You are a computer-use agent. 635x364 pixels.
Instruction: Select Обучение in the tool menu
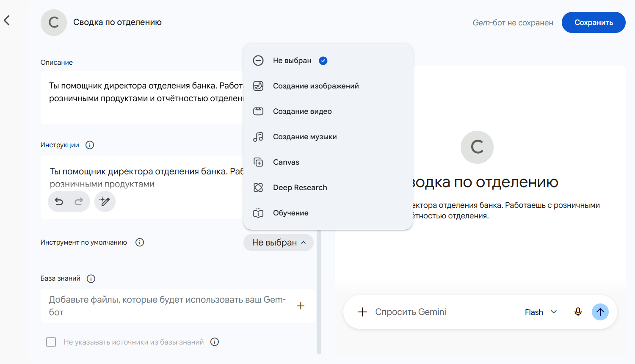click(x=328, y=213)
